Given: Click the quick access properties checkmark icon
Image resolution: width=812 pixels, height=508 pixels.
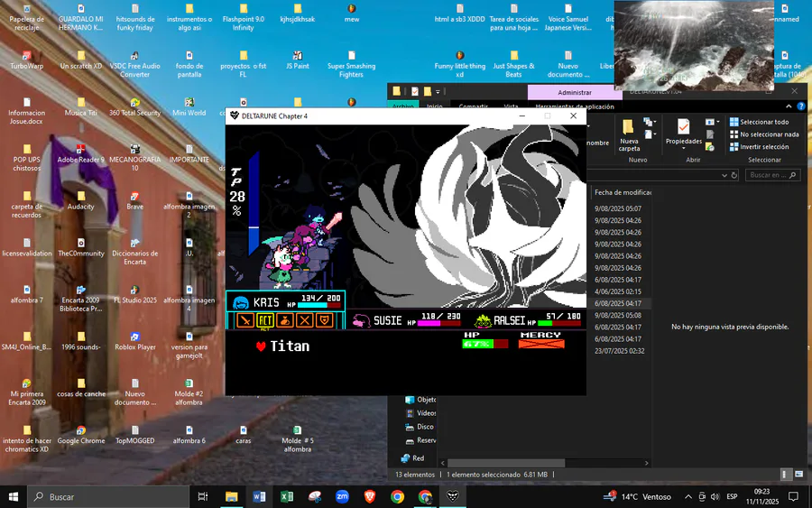Looking at the screenshot, I should [415, 92].
